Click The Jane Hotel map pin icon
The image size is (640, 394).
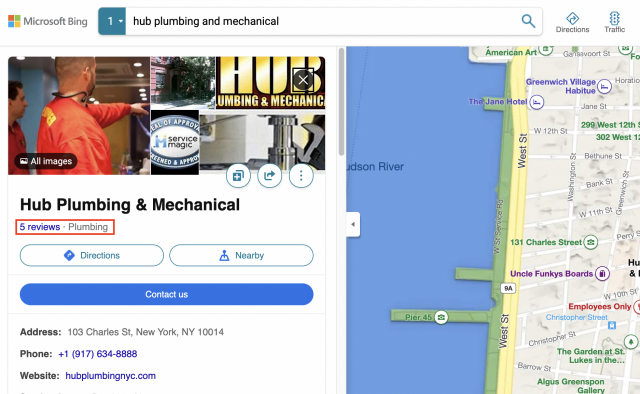[x=536, y=102]
